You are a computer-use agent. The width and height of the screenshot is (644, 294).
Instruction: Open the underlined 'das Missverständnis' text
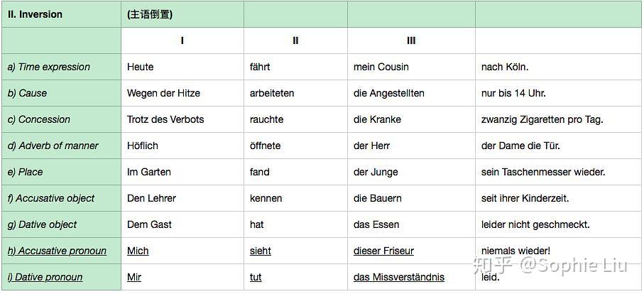pos(399,277)
